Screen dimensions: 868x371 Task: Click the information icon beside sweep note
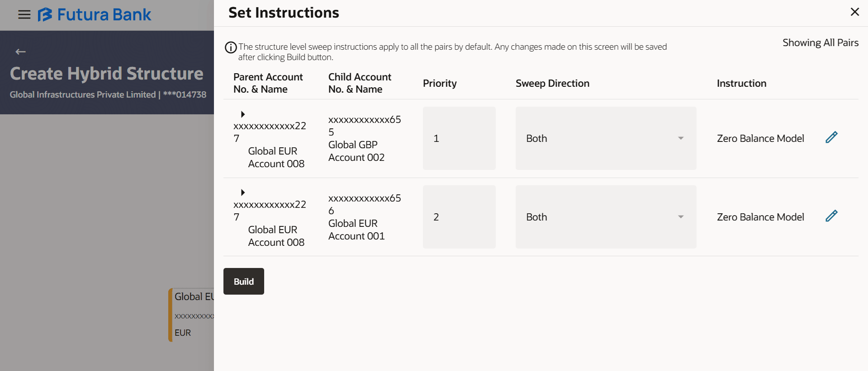click(x=231, y=47)
